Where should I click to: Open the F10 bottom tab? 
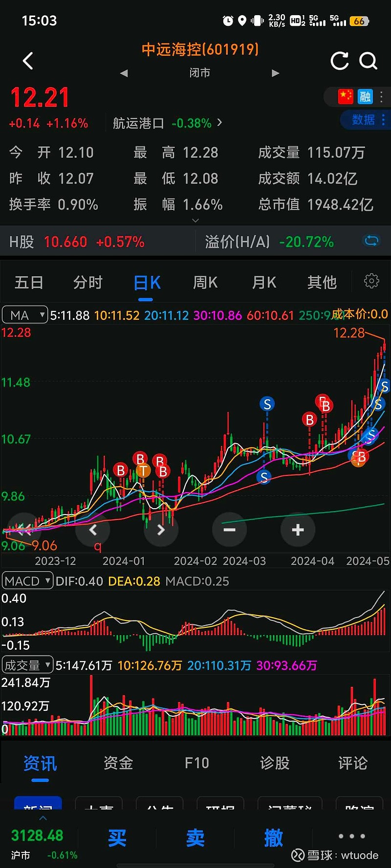click(x=196, y=763)
